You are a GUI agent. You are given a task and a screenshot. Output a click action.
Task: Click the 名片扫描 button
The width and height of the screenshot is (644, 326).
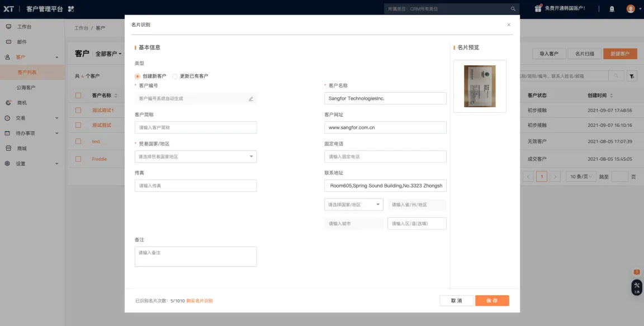[585, 54]
